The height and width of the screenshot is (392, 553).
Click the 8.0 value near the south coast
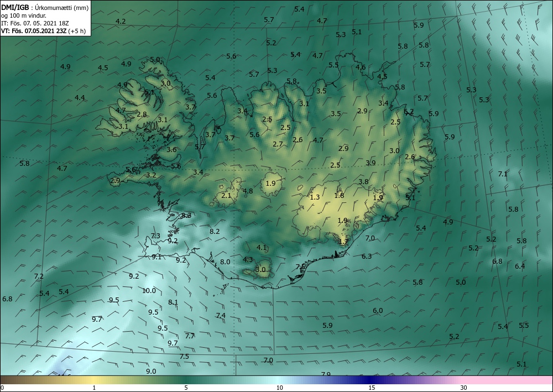(225, 262)
